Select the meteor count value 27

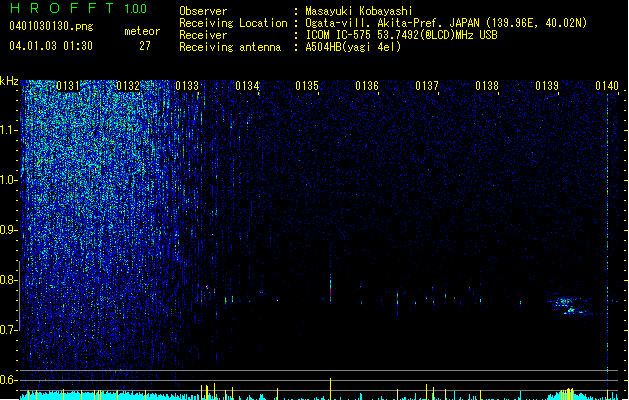pyautogui.click(x=145, y=46)
